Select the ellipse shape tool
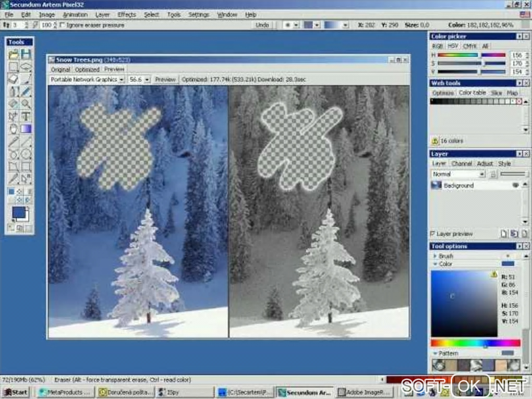 point(26,154)
